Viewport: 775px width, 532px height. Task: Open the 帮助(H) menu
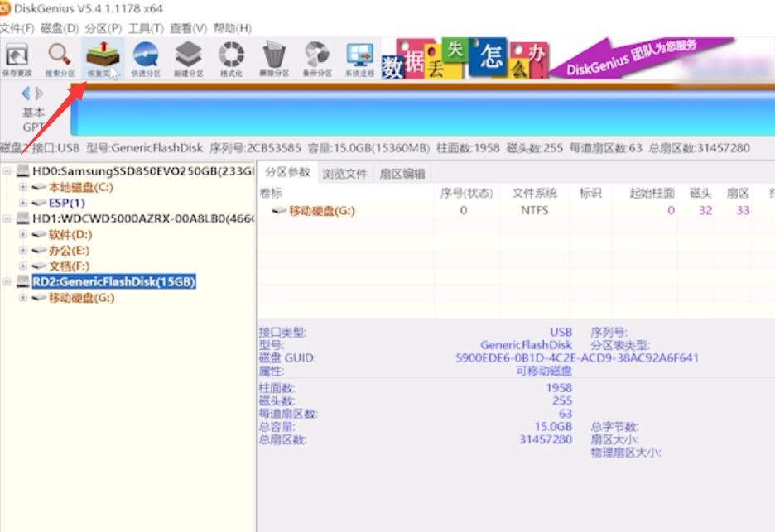(233, 28)
